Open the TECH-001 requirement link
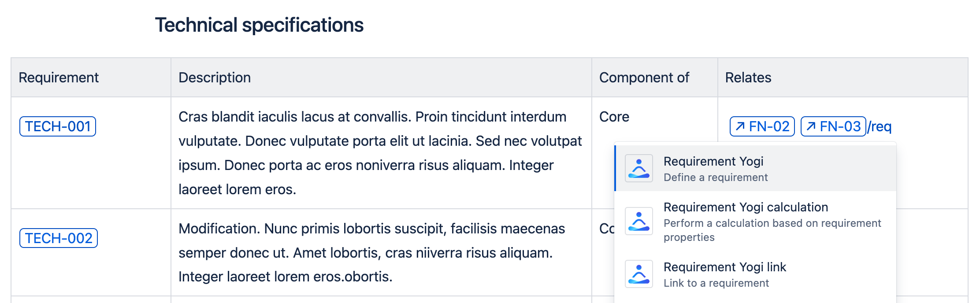The height and width of the screenshot is (303, 980). [58, 126]
